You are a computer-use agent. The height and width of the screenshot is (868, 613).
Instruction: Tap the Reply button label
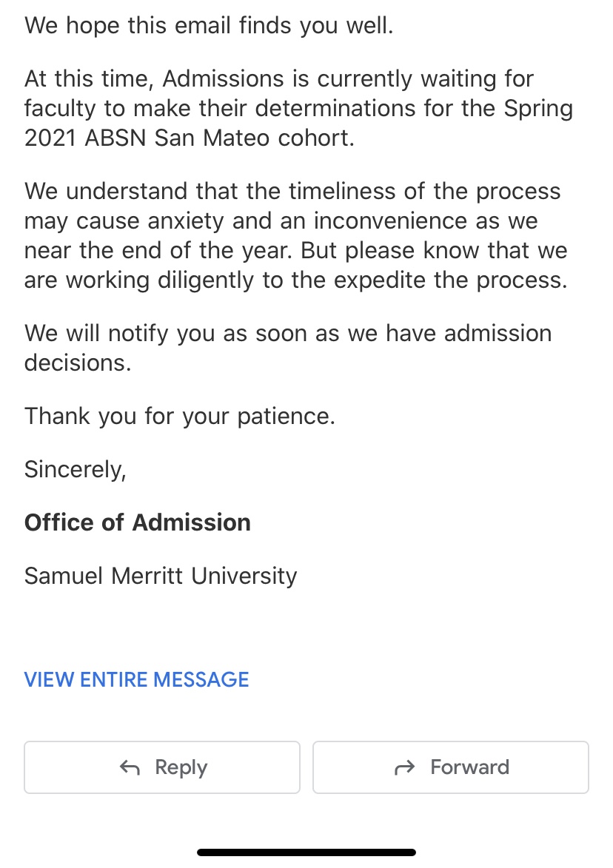[181, 767]
